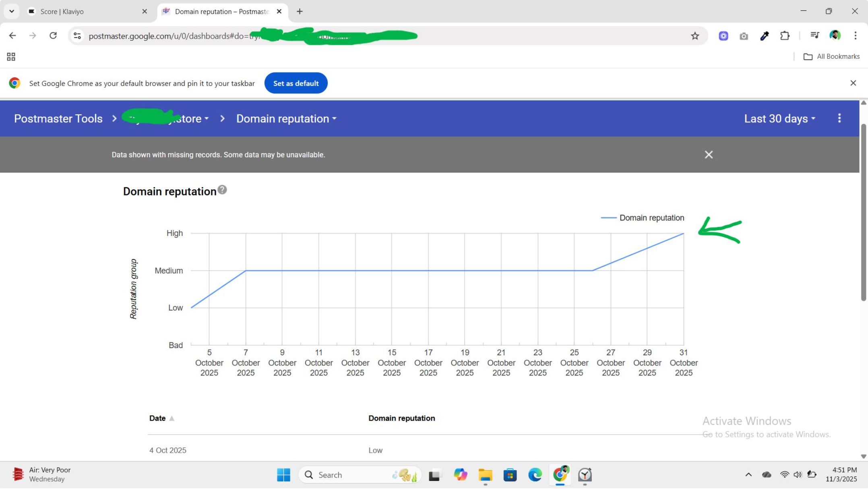Open Microsoft Edge from the taskbar
Viewport: 868px width, 489px height.
[535, 475]
